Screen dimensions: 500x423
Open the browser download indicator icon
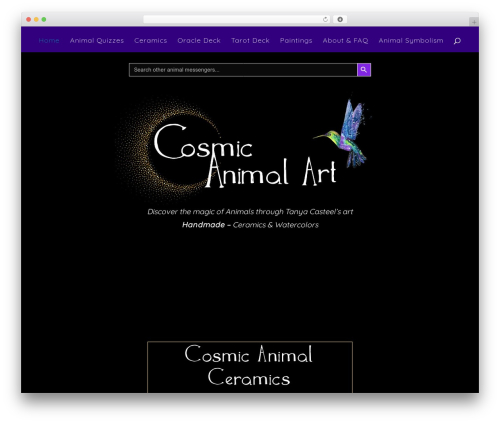[340, 19]
